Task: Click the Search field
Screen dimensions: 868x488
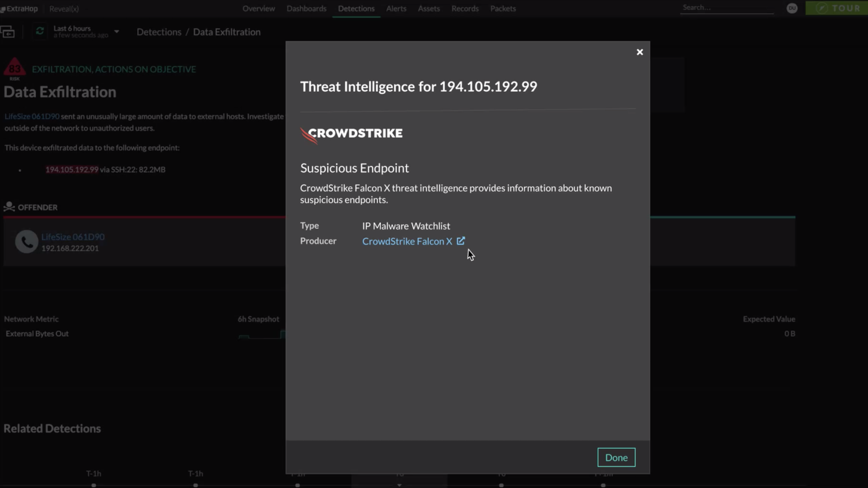Action: click(x=726, y=8)
